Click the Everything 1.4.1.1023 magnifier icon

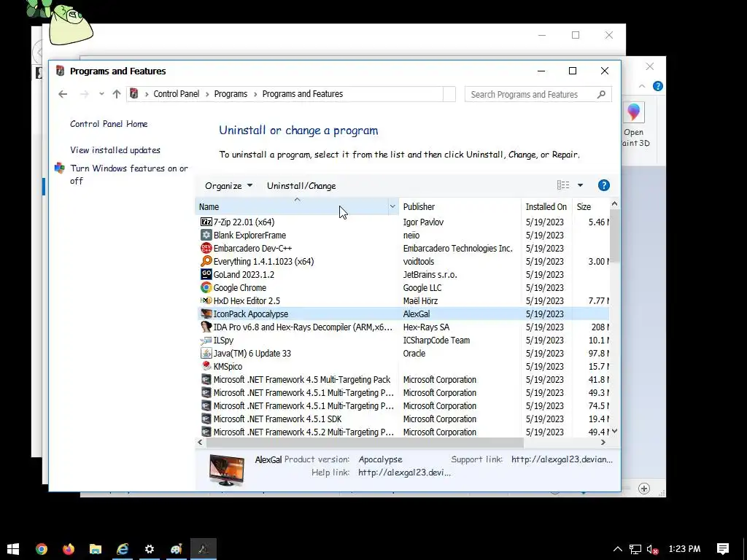coord(206,262)
